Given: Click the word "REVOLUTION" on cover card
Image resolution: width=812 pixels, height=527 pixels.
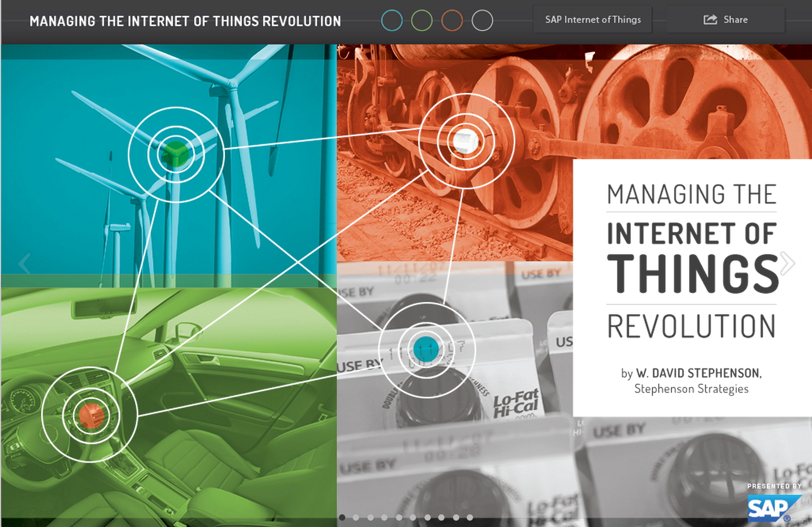Looking at the screenshot, I should pos(692,326).
